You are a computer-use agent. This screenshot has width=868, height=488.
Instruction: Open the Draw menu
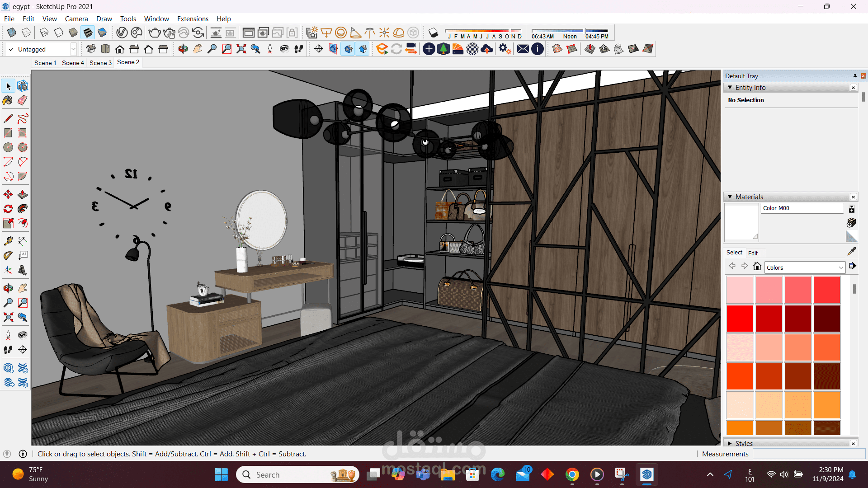click(x=104, y=19)
